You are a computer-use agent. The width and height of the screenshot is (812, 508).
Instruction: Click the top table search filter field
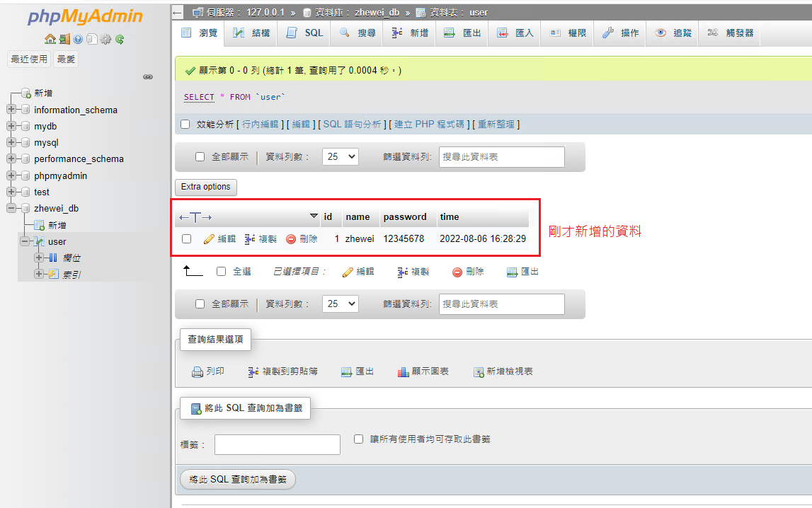pos(501,157)
